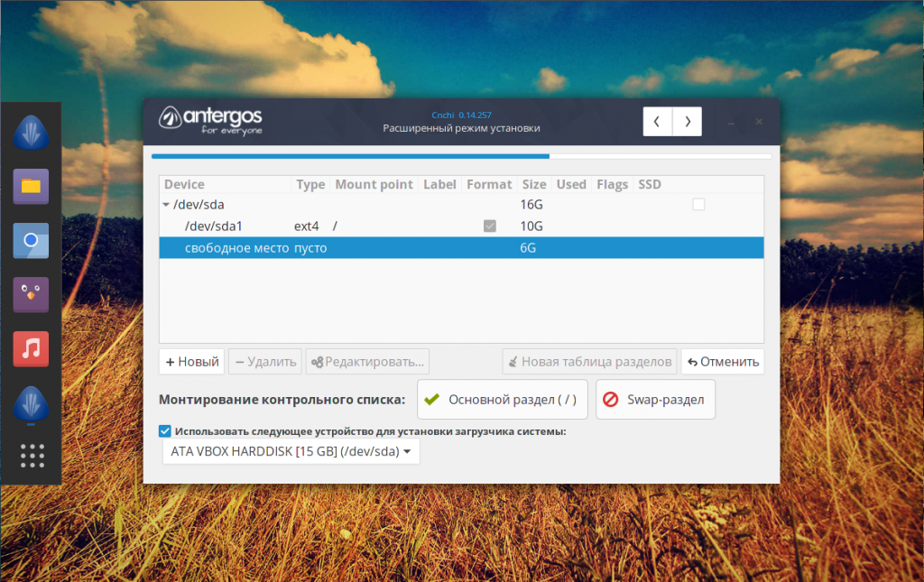Image resolution: width=924 pixels, height=582 pixels.
Task: Click the installation progress bar
Action: click(461, 156)
